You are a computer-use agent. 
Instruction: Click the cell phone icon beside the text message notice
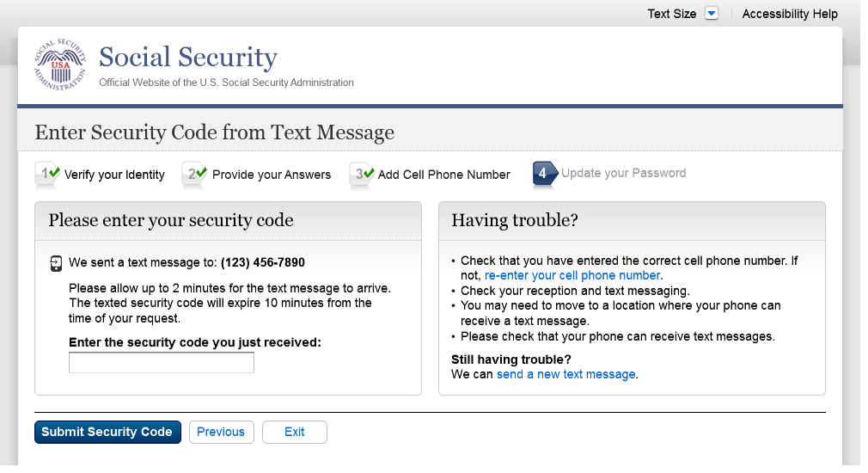[x=56, y=263]
